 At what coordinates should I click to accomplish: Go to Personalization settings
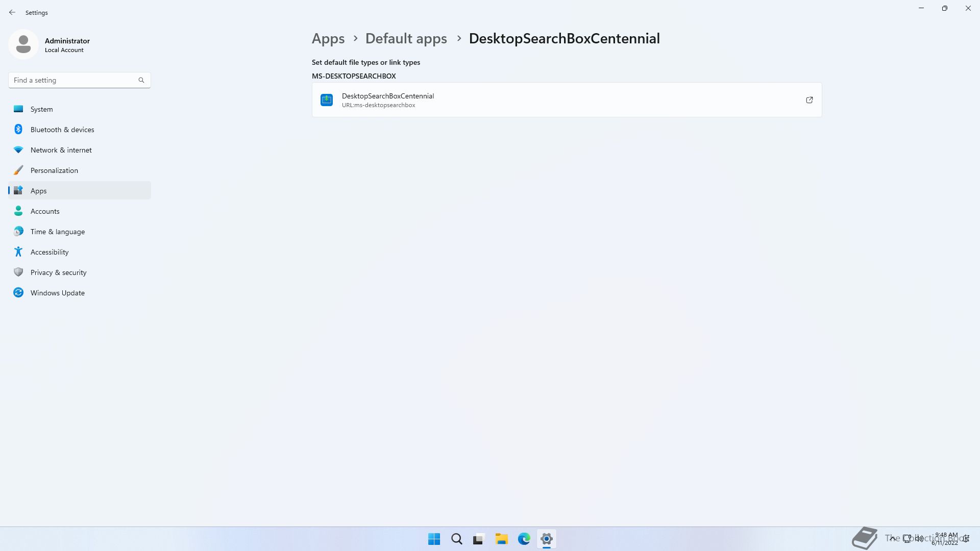(54, 170)
